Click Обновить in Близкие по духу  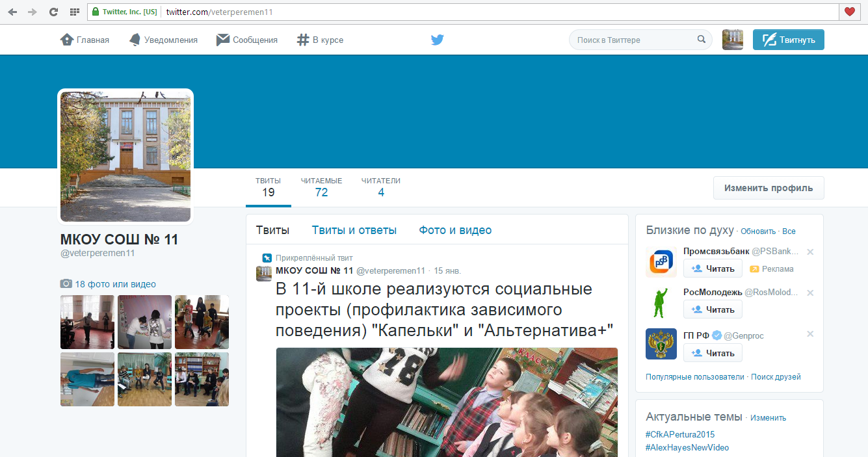point(758,231)
